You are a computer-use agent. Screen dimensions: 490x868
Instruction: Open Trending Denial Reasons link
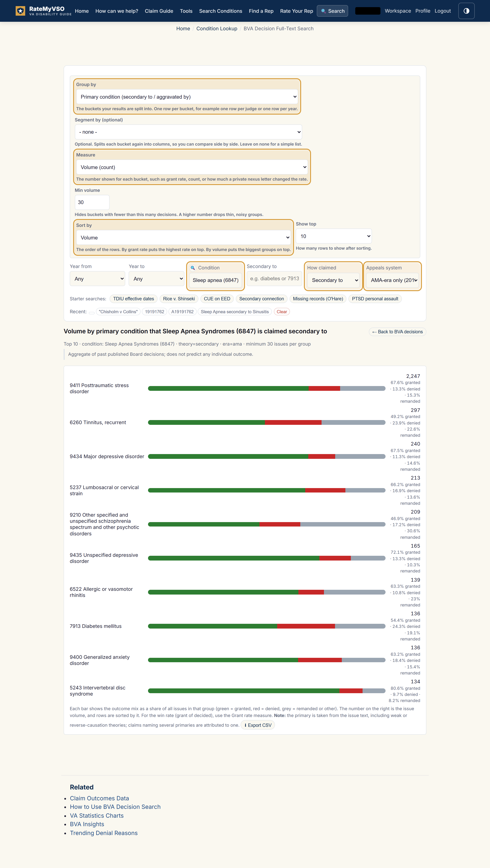click(104, 833)
